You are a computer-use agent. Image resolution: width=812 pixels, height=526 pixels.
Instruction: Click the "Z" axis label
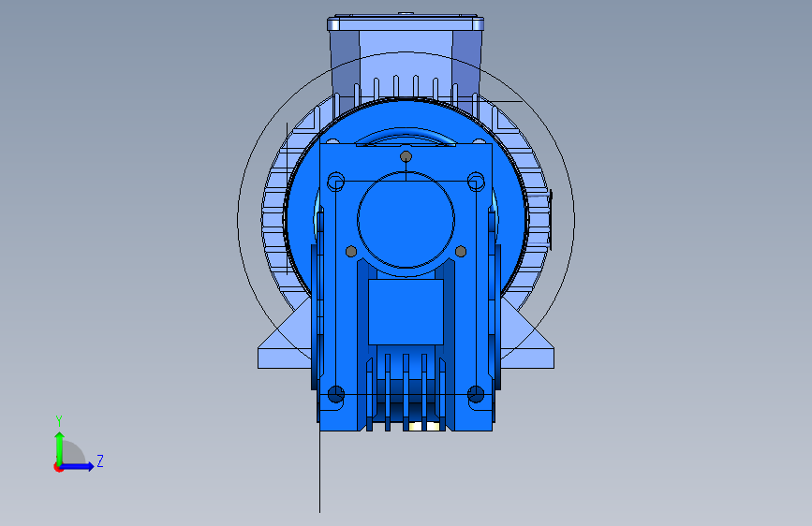click(x=100, y=460)
